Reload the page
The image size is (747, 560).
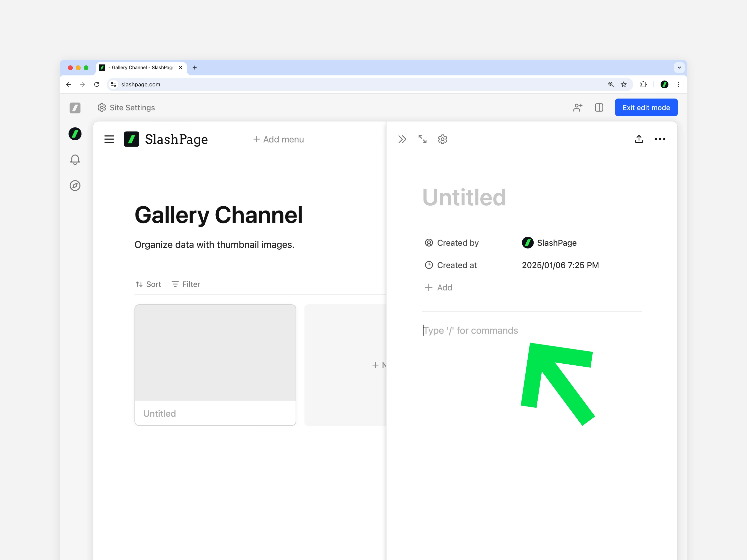97,84
